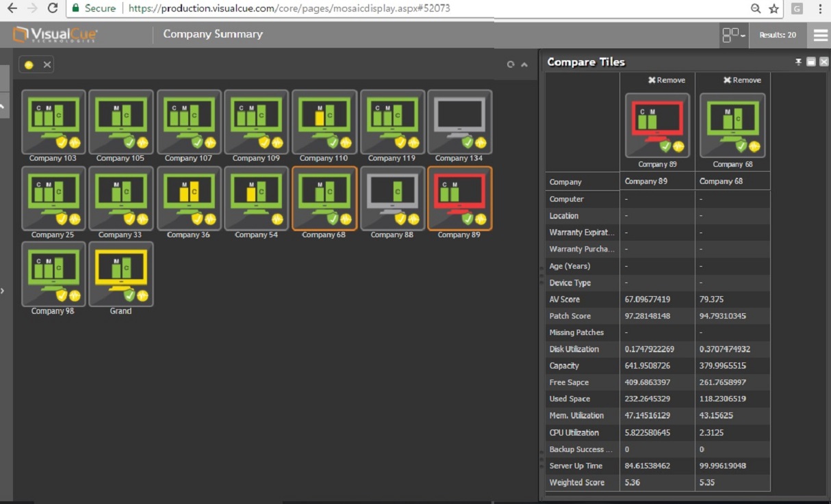
Task: Click the Results: 20 counter
Action: point(778,35)
